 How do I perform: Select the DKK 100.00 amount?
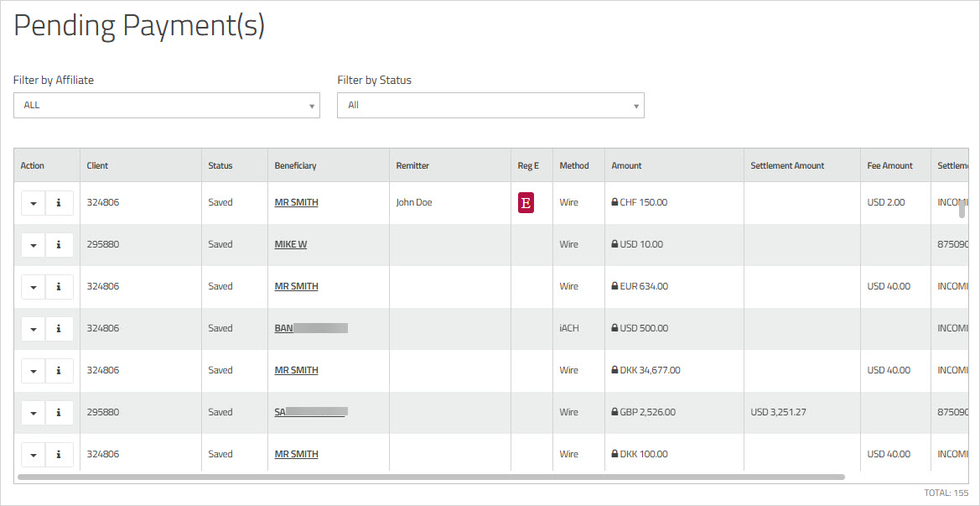click(644, 454)
